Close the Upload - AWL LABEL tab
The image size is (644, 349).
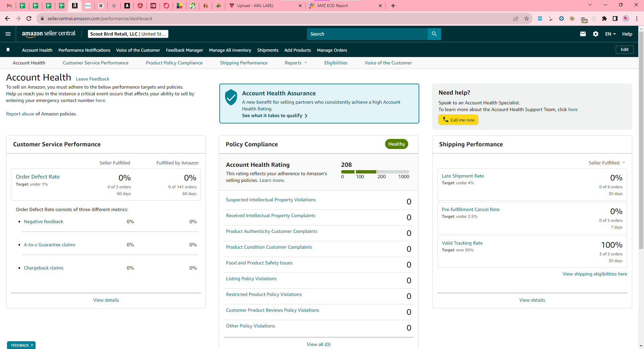(300, 6)
